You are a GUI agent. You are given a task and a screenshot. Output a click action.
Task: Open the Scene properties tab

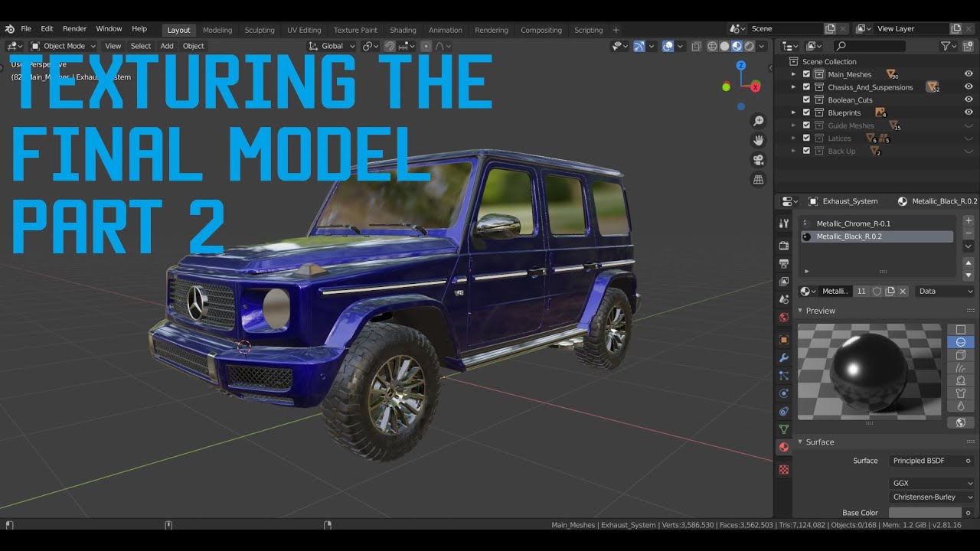(x=783, y=299)
